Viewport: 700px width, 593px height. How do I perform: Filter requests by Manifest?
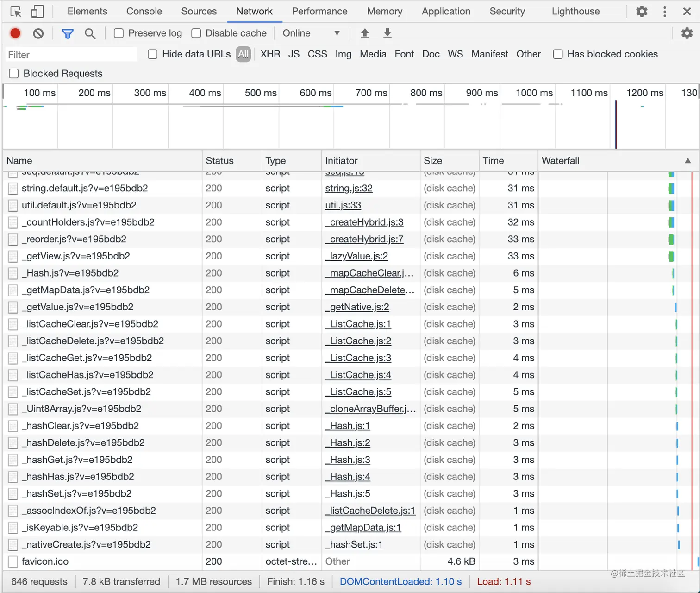490,54
